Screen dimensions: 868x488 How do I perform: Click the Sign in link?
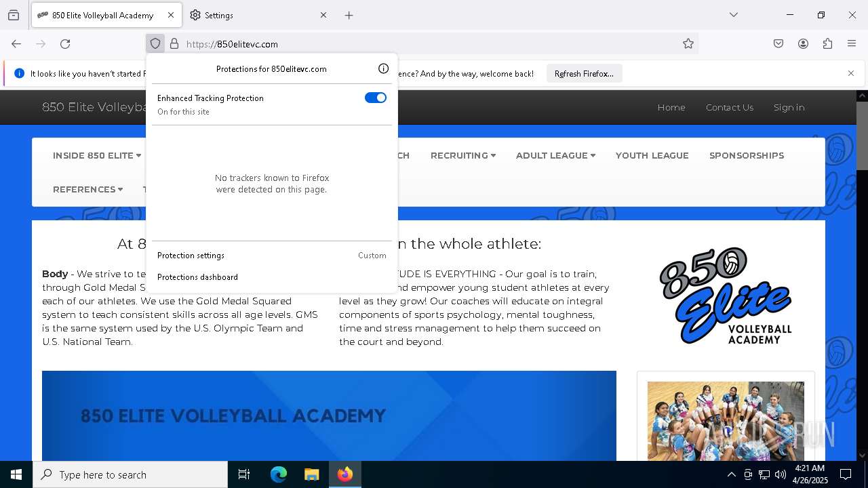(789, 107)
